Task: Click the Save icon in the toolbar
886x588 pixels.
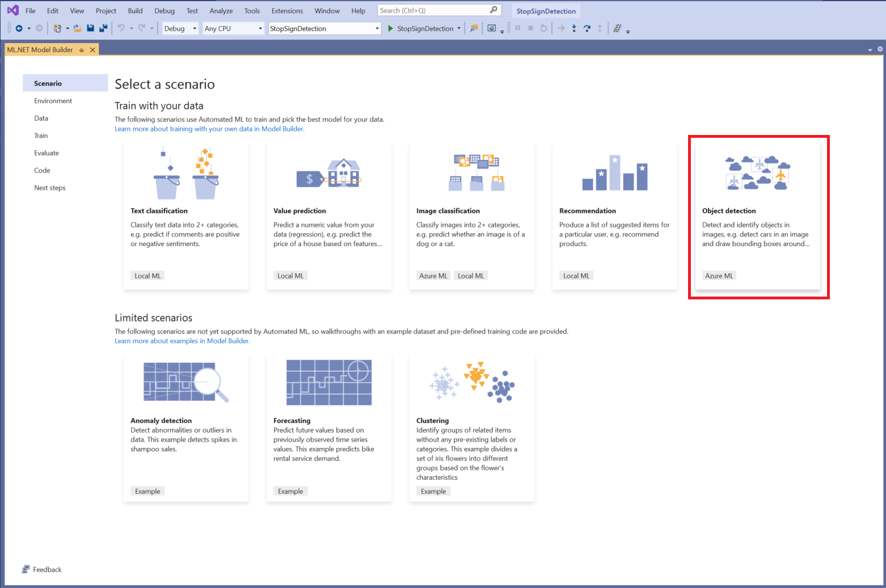Action: click(90, 28)
